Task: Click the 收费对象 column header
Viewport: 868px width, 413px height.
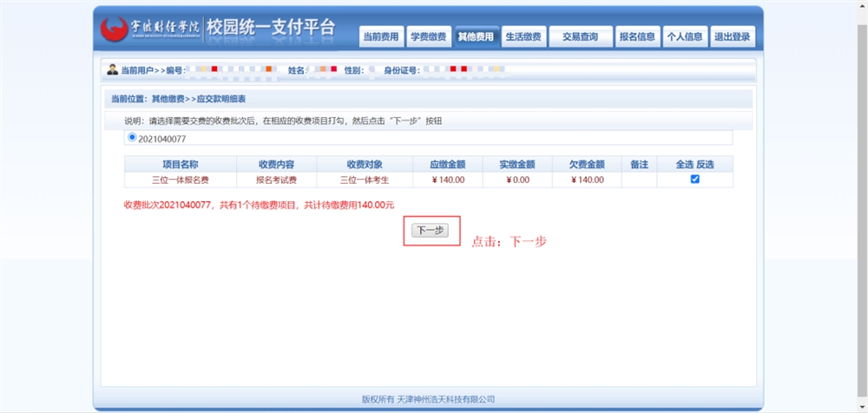Action: click(365, 165)
